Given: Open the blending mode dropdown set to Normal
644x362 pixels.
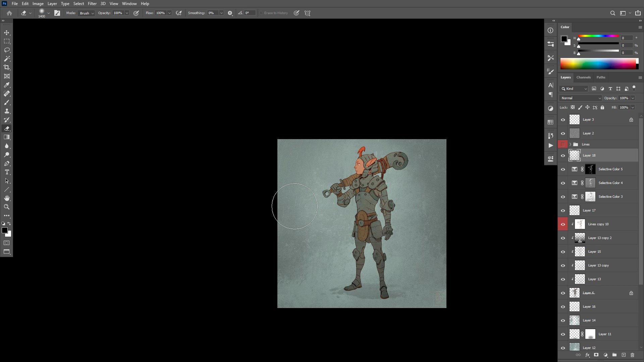Looking at the screenshot, I should coord(580,98).
